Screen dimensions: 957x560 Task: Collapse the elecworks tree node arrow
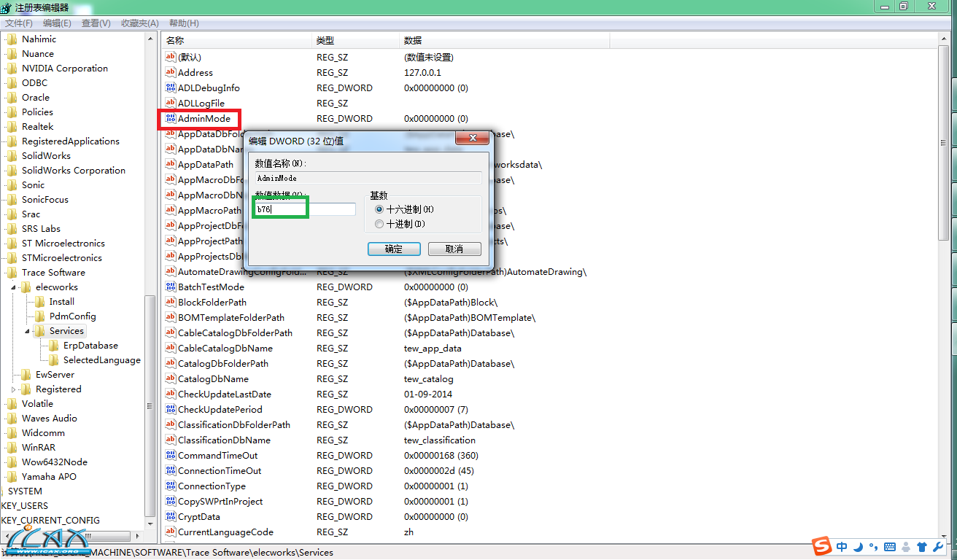15,287
